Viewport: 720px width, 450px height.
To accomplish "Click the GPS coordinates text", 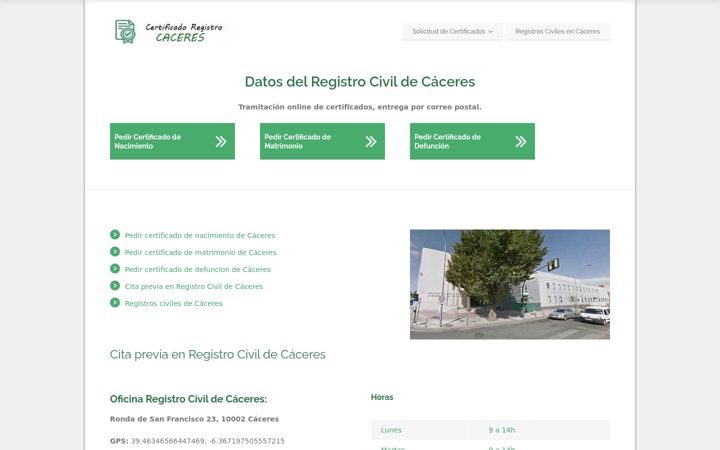I will 197,441.
